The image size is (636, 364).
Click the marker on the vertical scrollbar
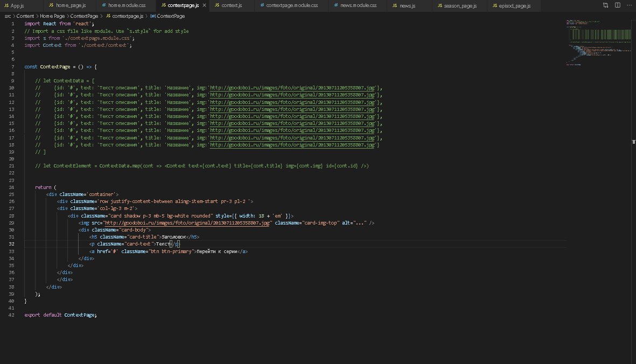click(633, 141)
